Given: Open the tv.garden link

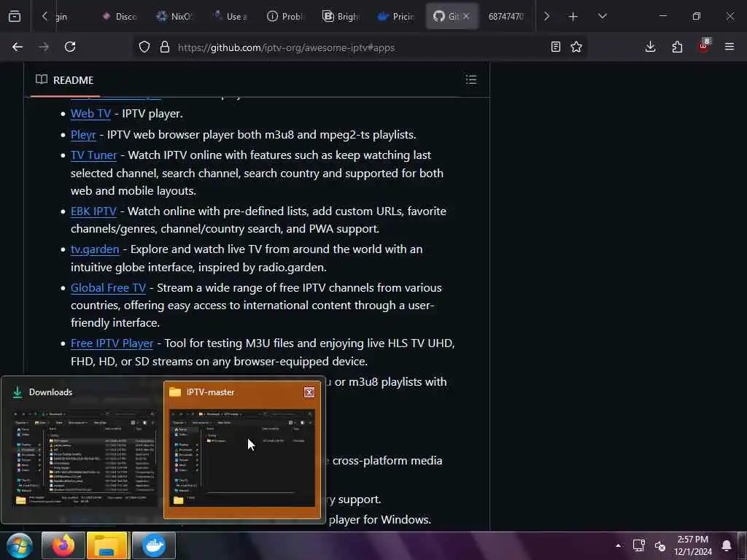Looking at the screenshot, I should click(x=95, y=249).
